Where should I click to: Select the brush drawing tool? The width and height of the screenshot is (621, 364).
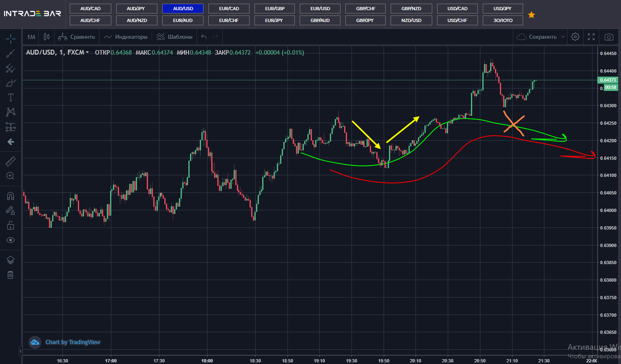click(11, 83)
